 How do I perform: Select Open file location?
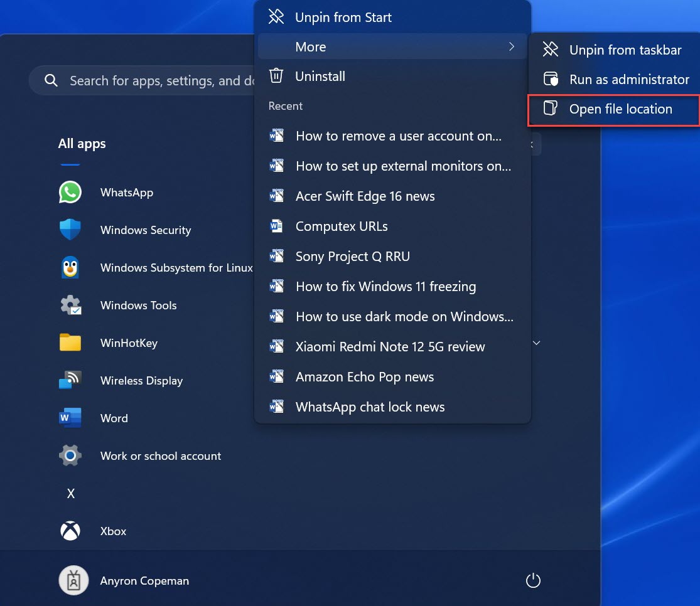[x=614, y=109]
